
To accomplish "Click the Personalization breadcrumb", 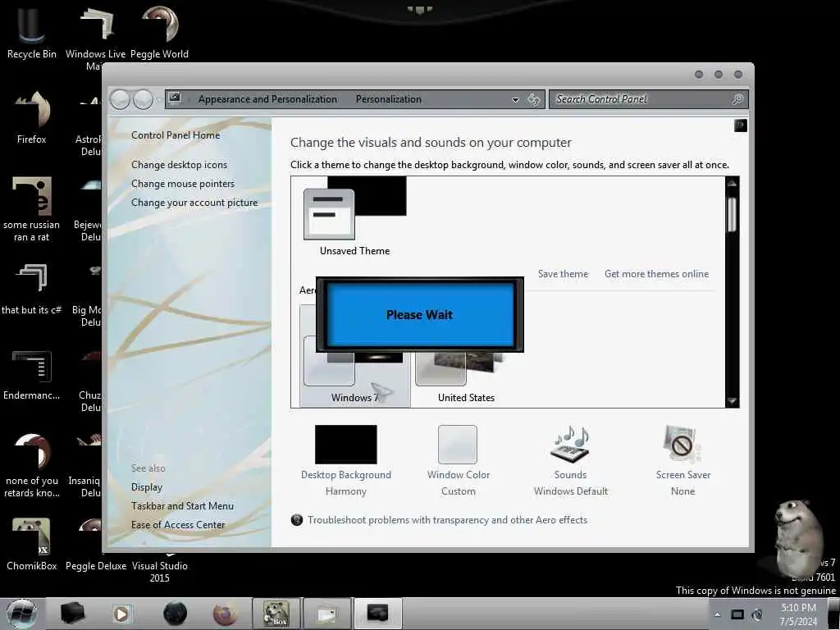I will [388, 99].
